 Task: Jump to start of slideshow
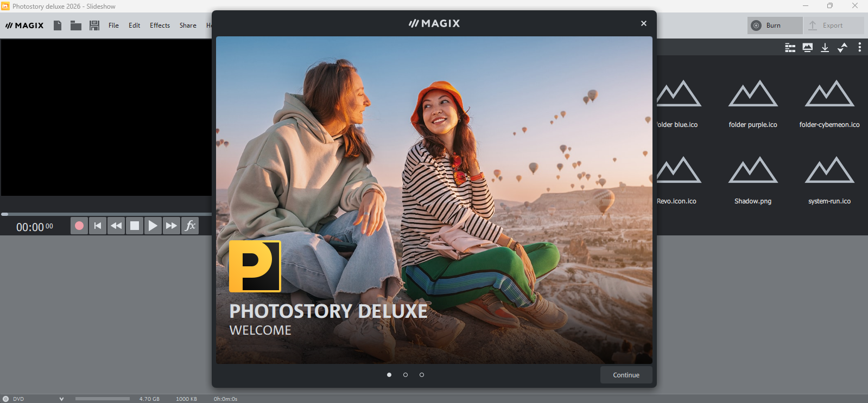click(98, 226)
